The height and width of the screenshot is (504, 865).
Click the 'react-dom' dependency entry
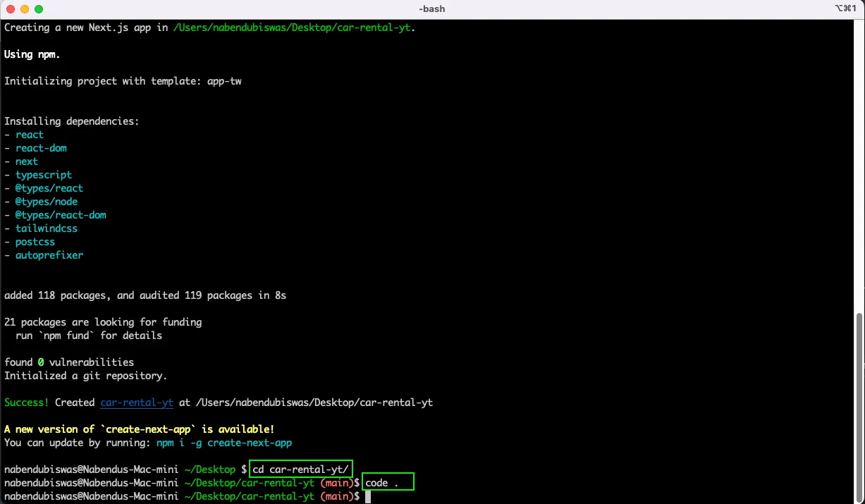pyautogui.click(x=41, y=148)
